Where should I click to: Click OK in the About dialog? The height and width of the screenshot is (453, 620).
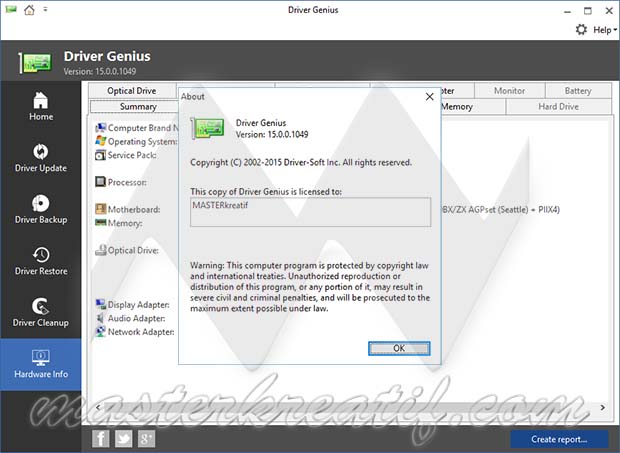coord(399,348)
